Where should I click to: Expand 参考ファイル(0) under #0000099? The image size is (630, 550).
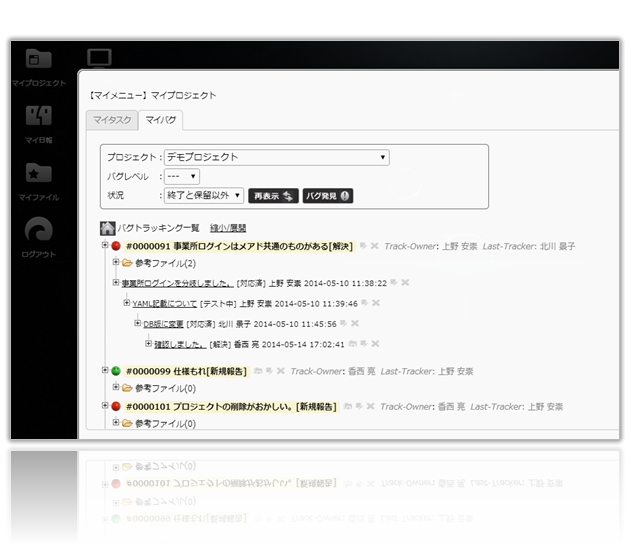(116, 387)
